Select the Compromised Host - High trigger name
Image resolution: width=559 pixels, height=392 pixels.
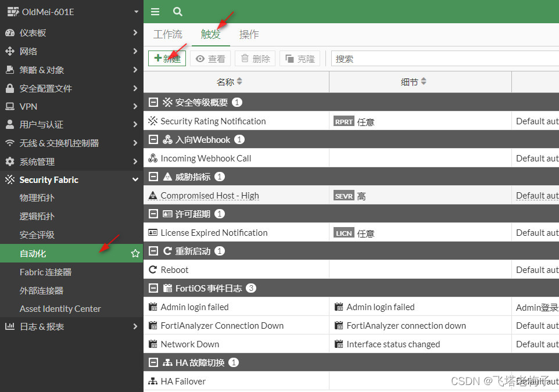click(x=210, y=196)
